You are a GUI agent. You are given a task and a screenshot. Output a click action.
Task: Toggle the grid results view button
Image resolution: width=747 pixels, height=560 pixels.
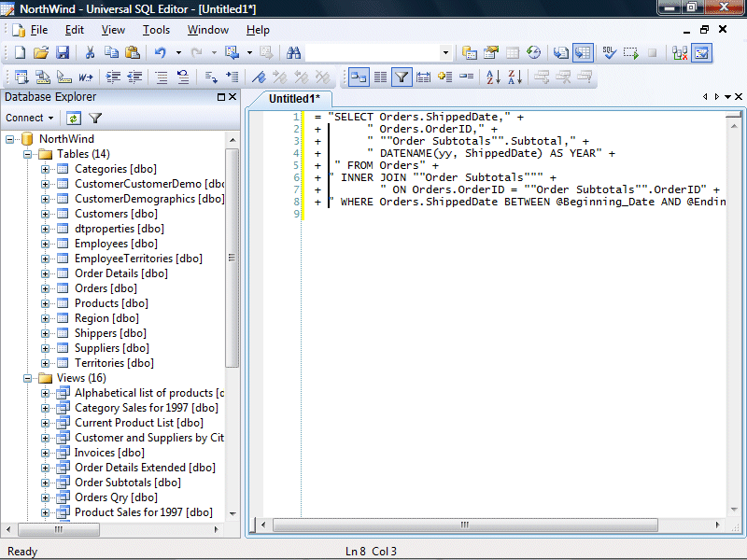tap(583, 52)
